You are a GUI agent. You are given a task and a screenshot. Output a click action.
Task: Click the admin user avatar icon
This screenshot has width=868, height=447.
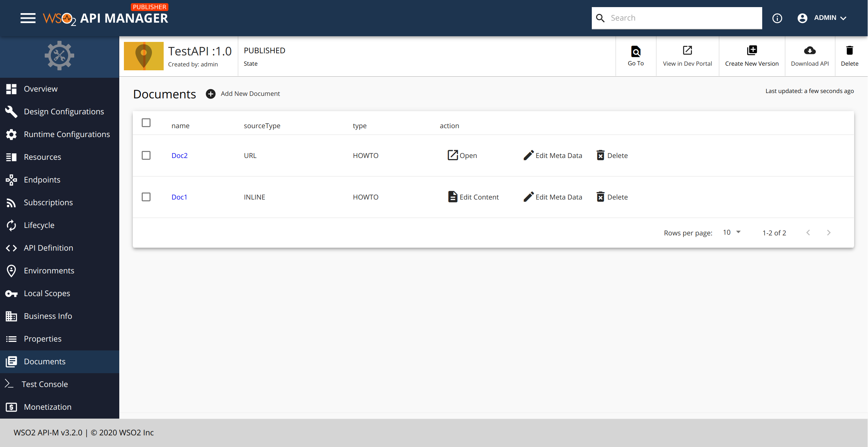click(x=802, y=18)
